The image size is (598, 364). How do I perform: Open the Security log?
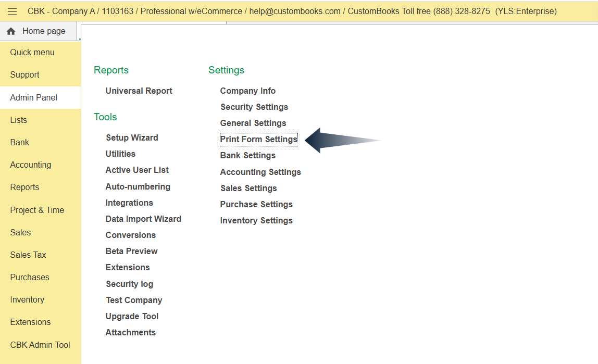[x=130, y=284]
